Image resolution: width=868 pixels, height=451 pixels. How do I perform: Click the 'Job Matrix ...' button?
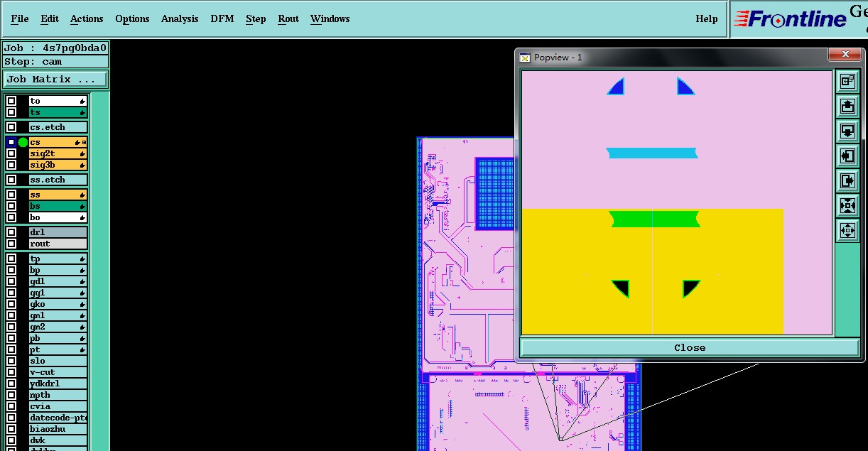click(55, 80)
